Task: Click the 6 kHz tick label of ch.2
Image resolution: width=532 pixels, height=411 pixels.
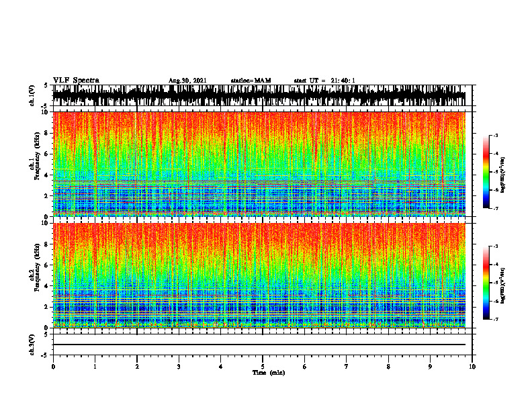Action: (x=46, y=265)
